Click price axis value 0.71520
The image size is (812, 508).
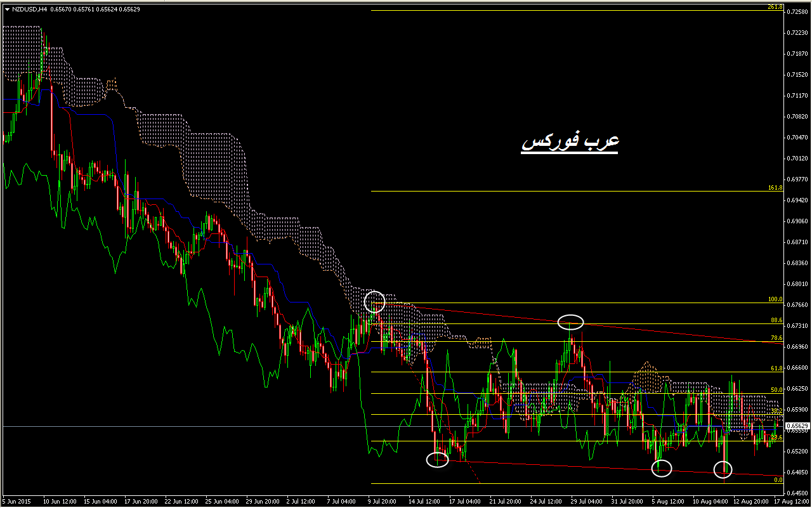point(797,75)
